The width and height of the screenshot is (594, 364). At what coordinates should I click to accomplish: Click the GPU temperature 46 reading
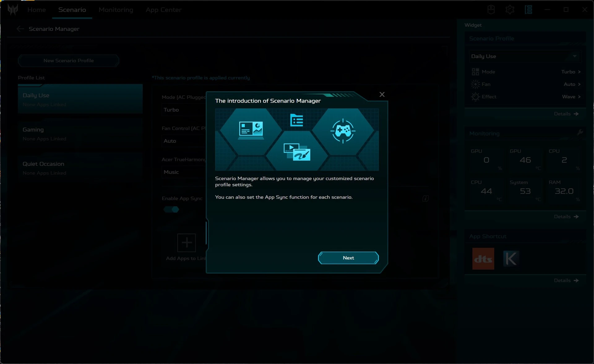525,160
